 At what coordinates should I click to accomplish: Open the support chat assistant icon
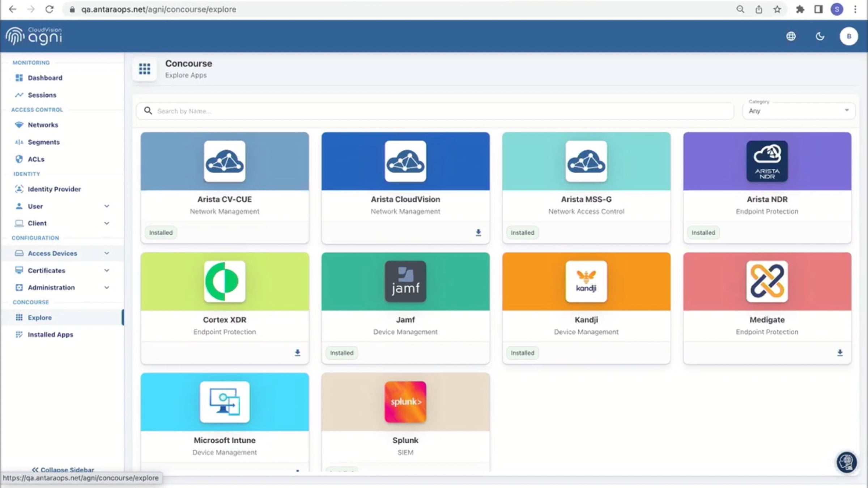pyautogui.click(x=846, y=462)
